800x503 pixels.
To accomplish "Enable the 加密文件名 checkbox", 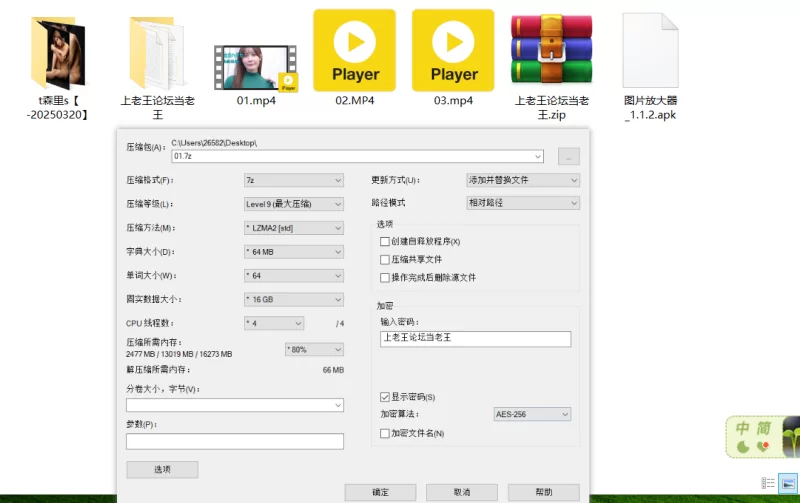I will pos(385,433).
